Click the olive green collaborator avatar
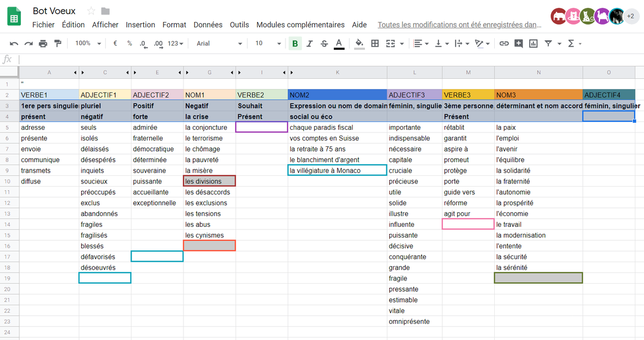The image size is (644, 340). click(588, 16)
